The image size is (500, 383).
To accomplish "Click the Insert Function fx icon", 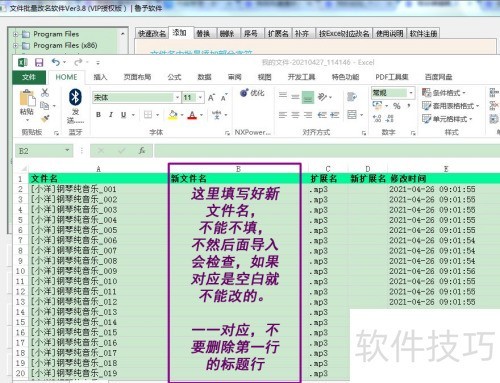I will pos(142,151).
